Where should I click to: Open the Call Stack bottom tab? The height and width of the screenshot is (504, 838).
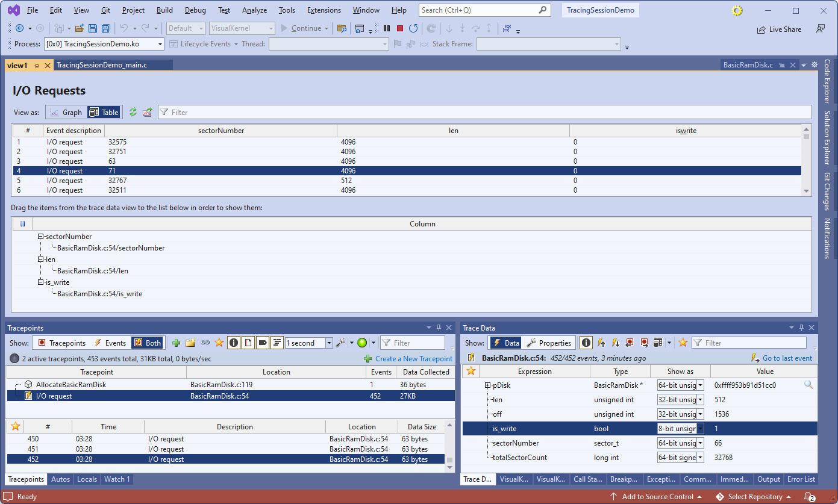click(587, 479)
